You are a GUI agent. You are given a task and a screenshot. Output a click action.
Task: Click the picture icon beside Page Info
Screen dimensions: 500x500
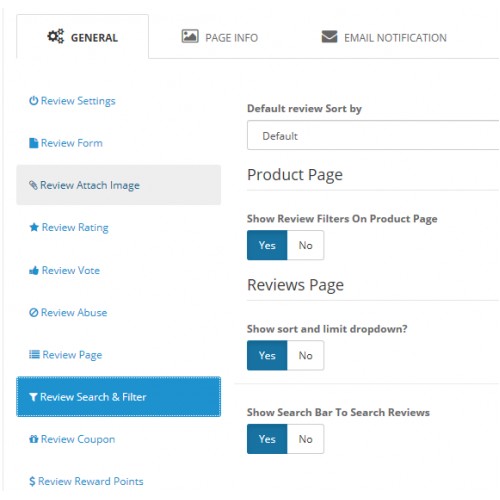point(190,36)
